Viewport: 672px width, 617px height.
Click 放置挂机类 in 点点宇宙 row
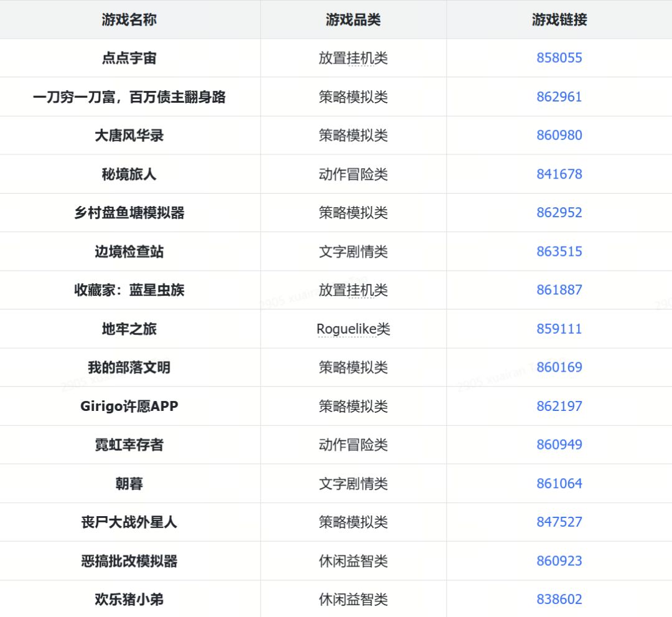coord(353,58)
